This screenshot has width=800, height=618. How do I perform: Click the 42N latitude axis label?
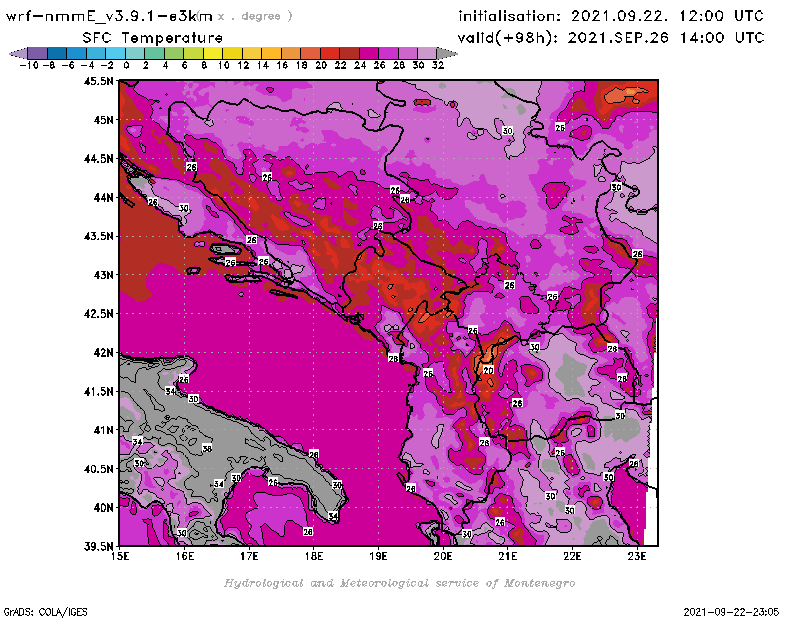click(x=103, y=353)
